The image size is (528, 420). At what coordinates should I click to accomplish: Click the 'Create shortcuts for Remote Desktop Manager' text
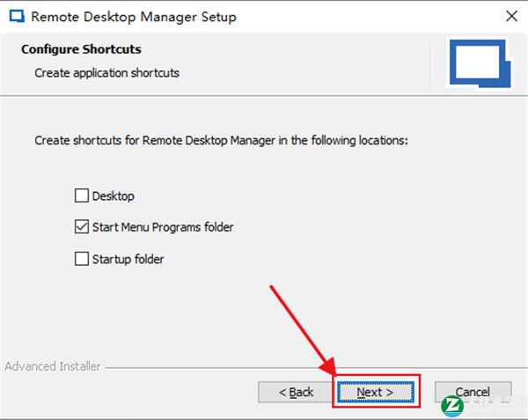[221, 140]
